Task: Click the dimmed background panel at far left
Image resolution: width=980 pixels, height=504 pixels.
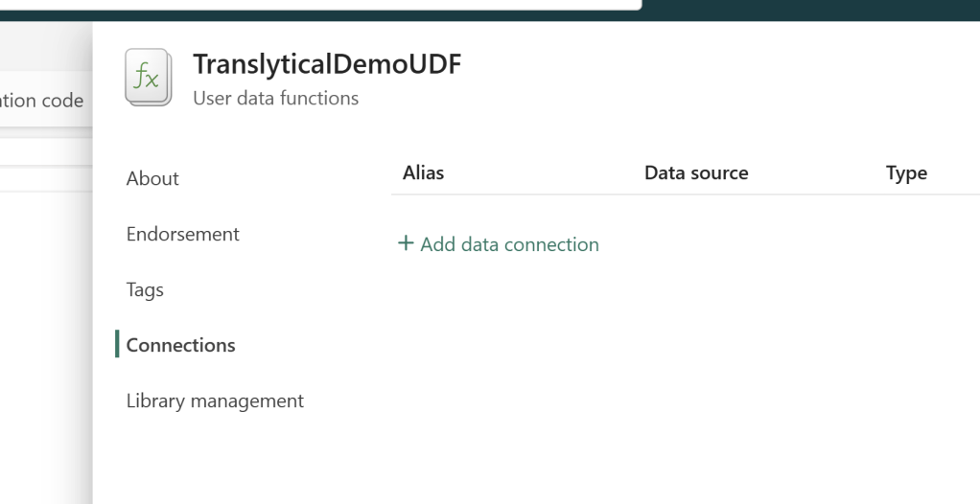Action: pos(43,335)
